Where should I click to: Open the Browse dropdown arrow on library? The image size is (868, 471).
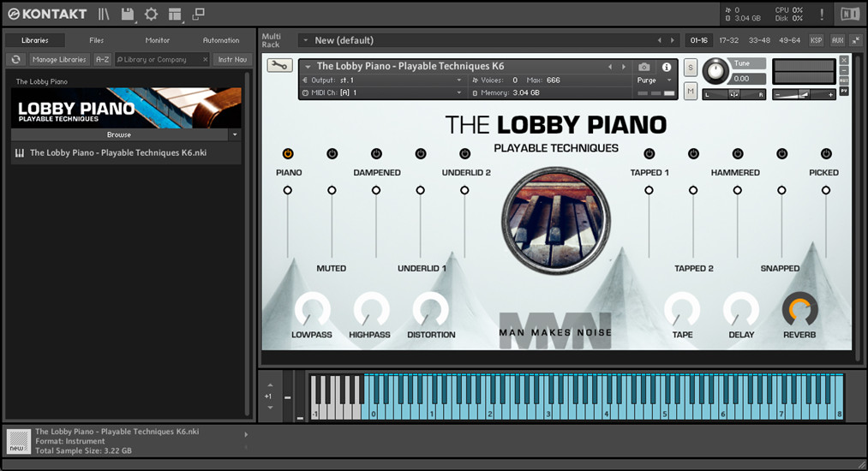[x=235, y=134]
